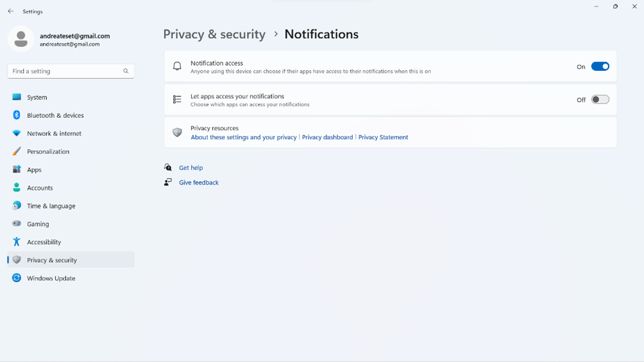Click the Find a setting search box
644x362 pixels.
65,71
